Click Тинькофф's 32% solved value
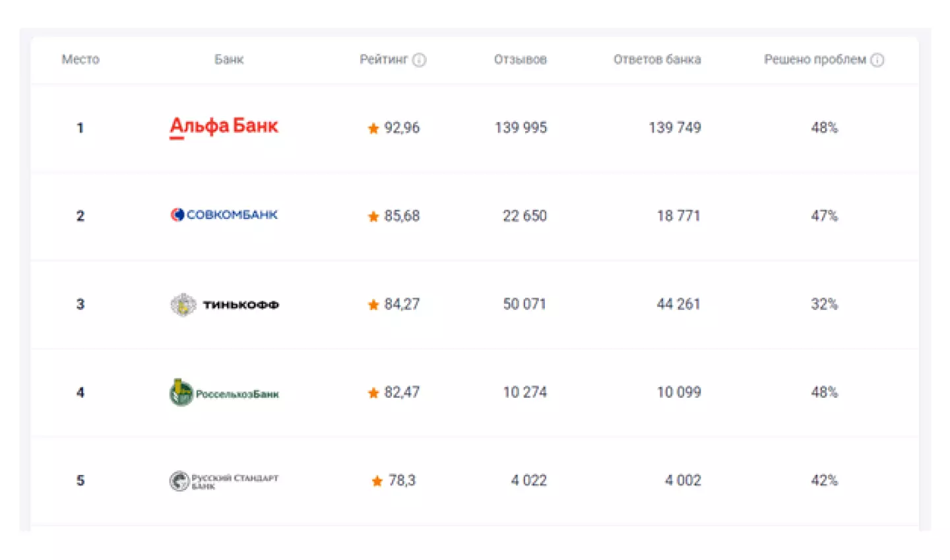This screenshot has width=950, height=560. [x=825, y=304]
